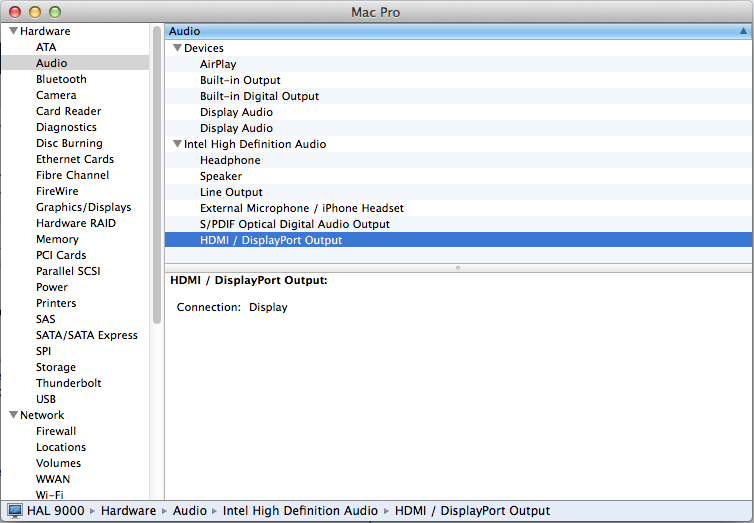The height and width of the screenshot is (523, 754).
Task: Click the split-pane divider handle dot
Action: 458,268
